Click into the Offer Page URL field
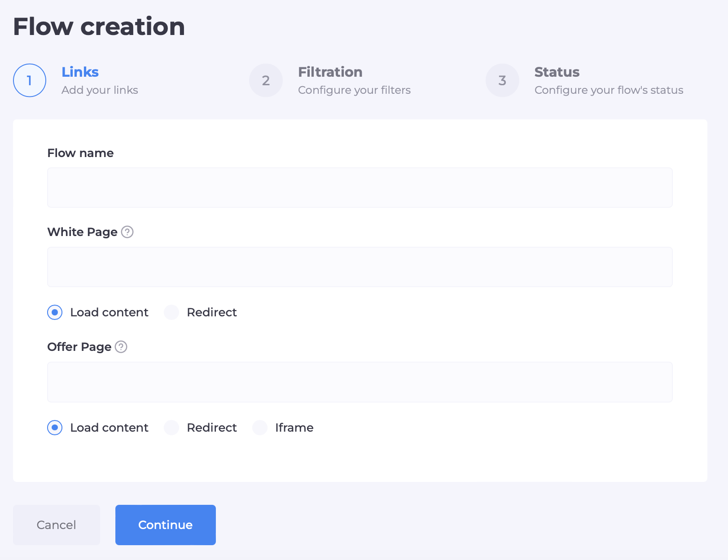This screenshot has width=728, height=560. click(360, 382)
